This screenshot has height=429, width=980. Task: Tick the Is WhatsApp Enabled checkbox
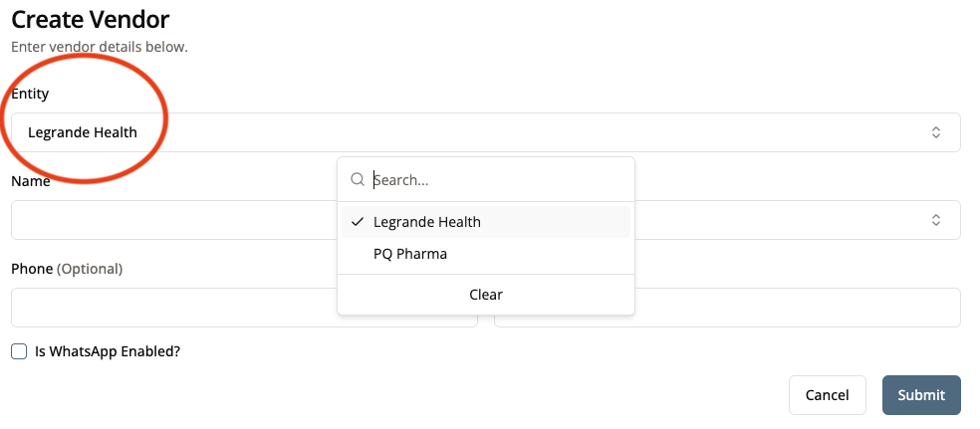point(19,351)
